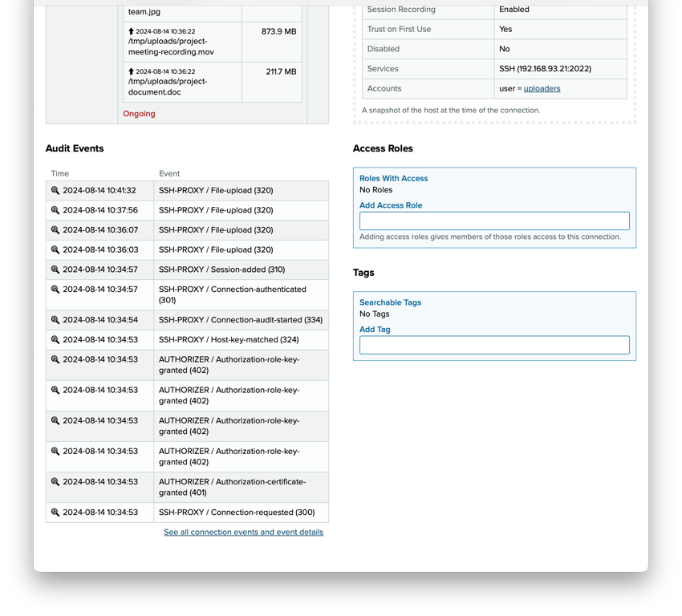Open the uploaders account link
682x616 pixels.
[x=542, y=89]
